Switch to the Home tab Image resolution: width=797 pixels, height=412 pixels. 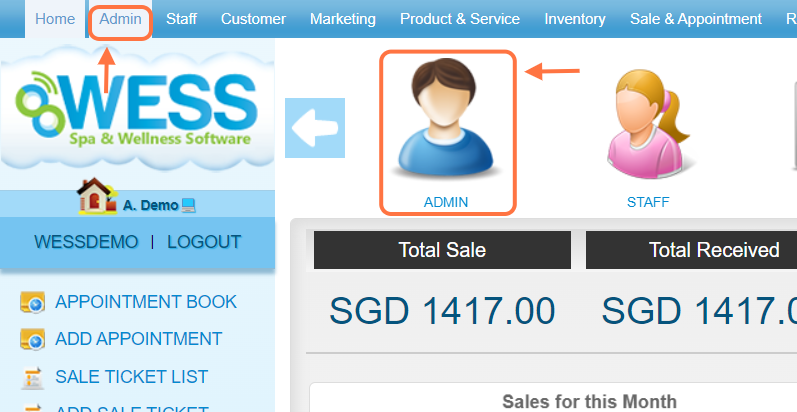55,19
